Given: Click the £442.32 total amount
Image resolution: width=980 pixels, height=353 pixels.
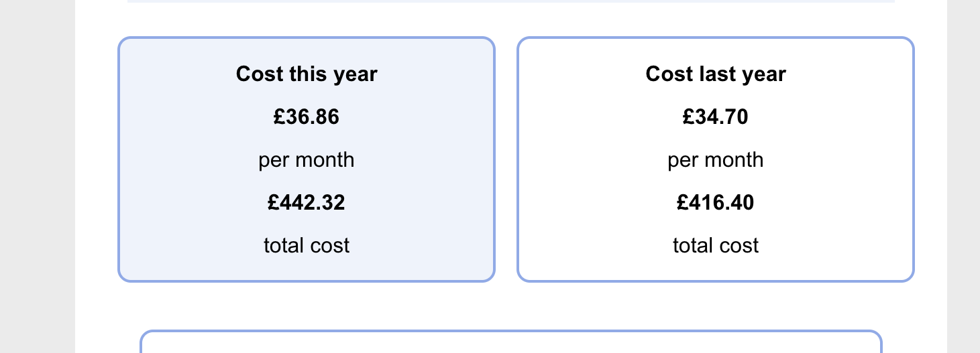Looking at the screenshot, I should coord(307,202).
